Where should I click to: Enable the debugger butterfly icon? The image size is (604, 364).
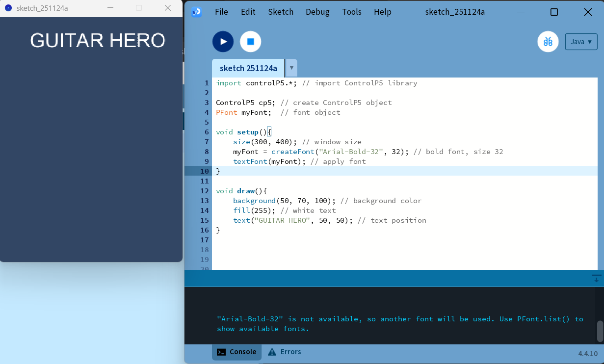pyautogui.click(x=548, y=42)
